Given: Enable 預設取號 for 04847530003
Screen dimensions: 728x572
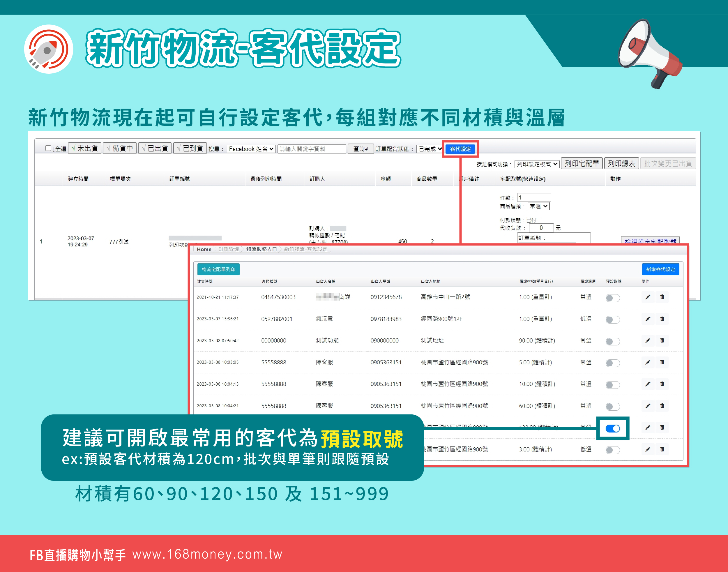Looking at the screenshot, I should click(x=613, y=298).
